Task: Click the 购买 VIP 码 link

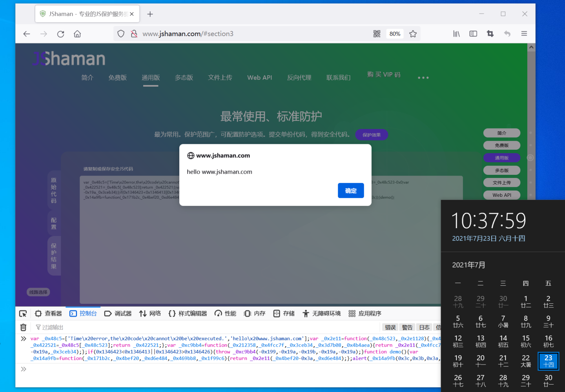Action: pyautogui.click(x=384, y=74)
